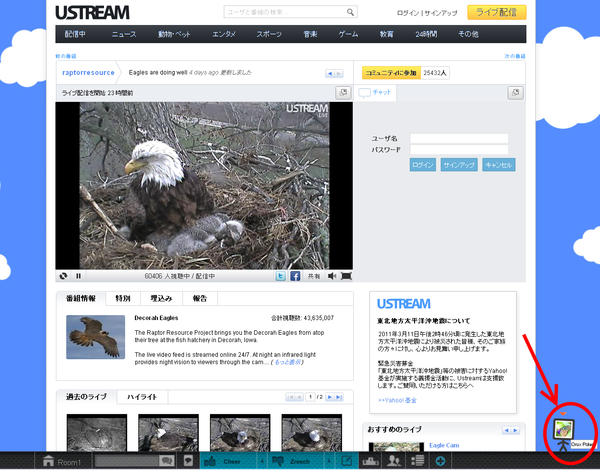Click the ユーザ名 input field
Viewport: 600px width, 470px height.
point(459,139)
